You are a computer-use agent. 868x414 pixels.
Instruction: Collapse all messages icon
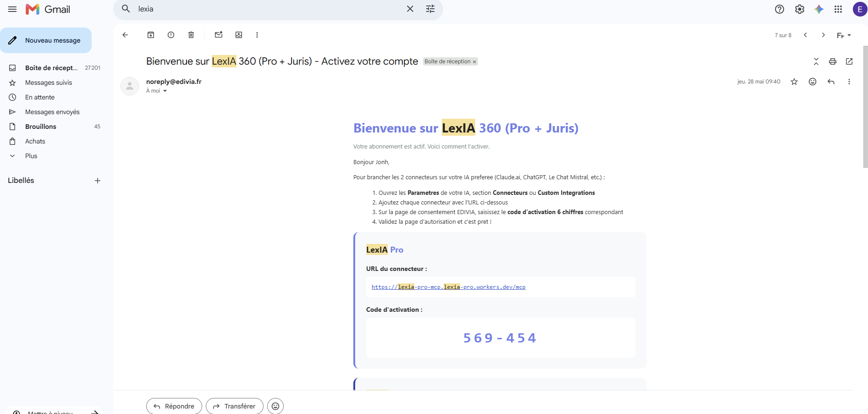816,61
